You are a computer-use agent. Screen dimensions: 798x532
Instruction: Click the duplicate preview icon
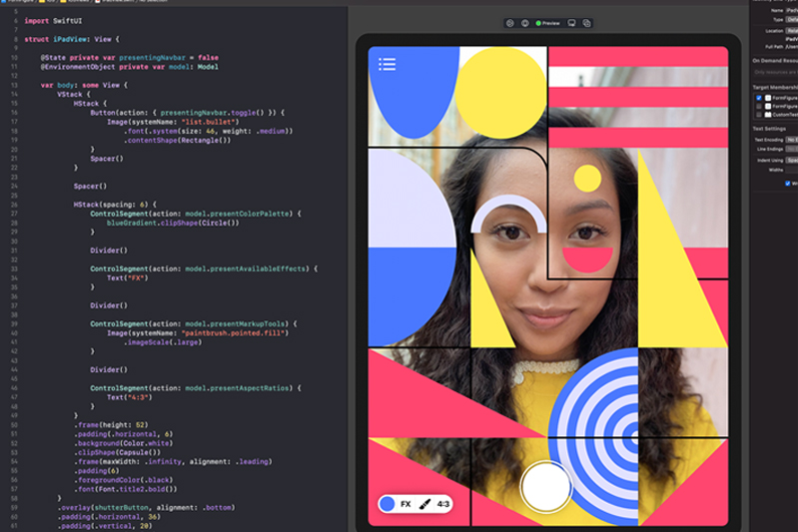point(587,23)
